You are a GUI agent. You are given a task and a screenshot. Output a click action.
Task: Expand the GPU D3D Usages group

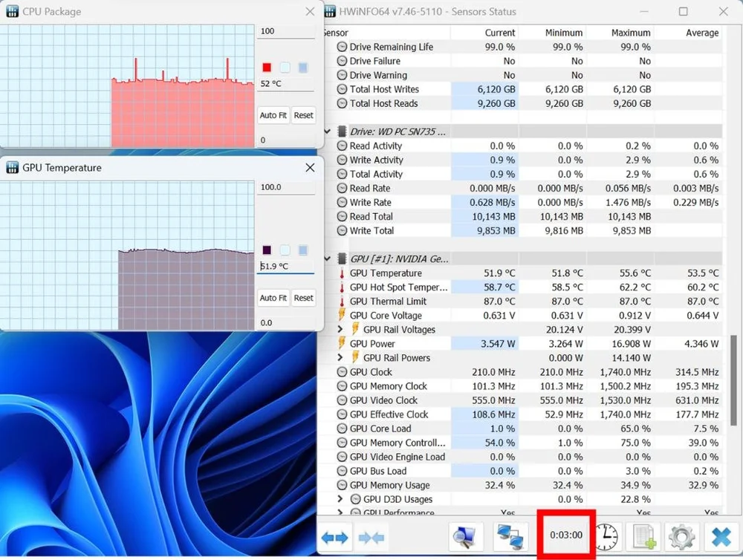(340, 498)
